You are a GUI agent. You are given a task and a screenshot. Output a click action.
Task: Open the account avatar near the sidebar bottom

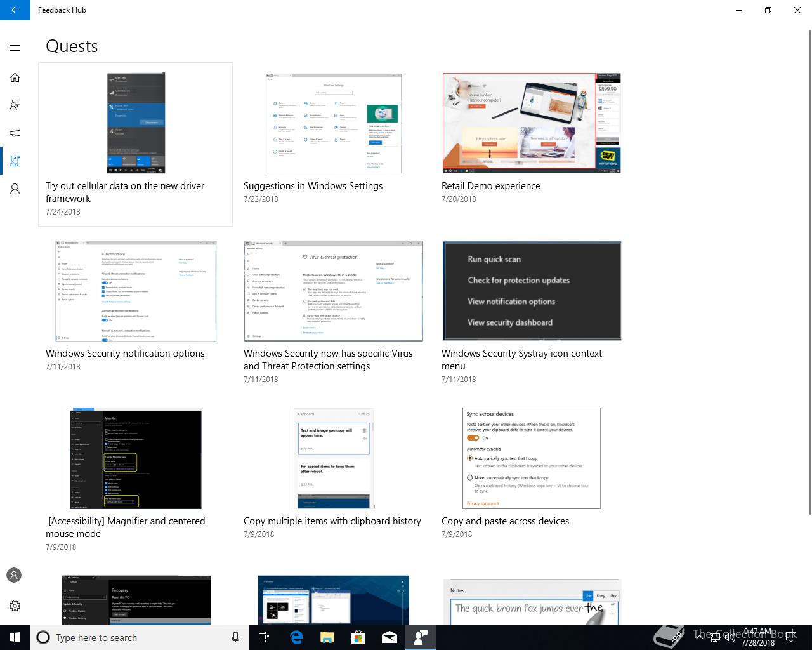click(x=14, y=575)
